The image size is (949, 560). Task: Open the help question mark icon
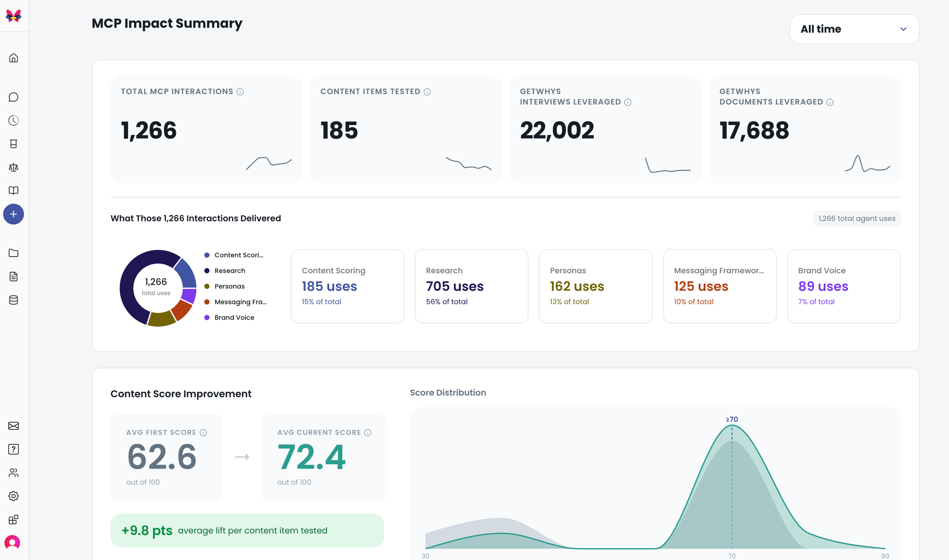tap(14, 449)
